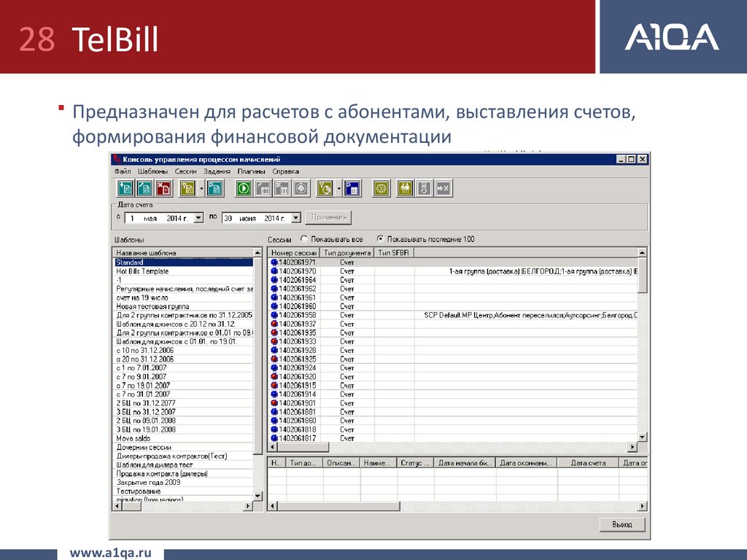The image size is (747, 560).
Task: Click the olive template filter icon
Action: click(x=187, y=189)
